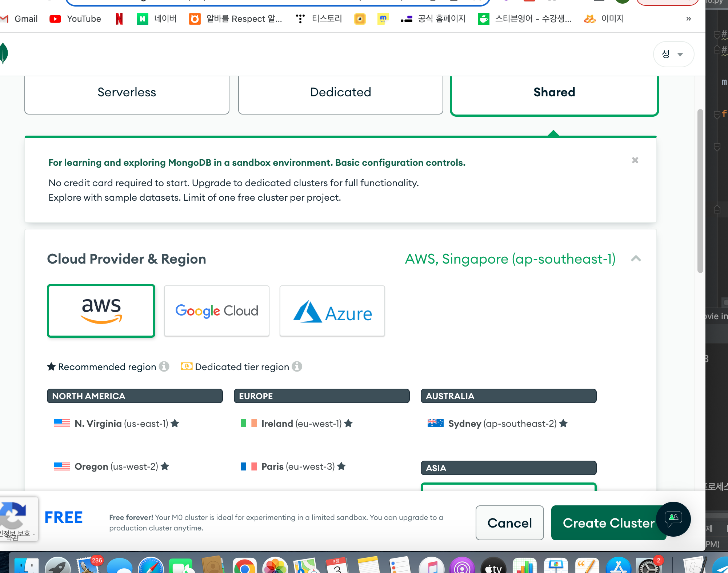Open App Store from the Dock
Image resolution: width=728 pixels, height=573 pixels.
coord(618,565)
